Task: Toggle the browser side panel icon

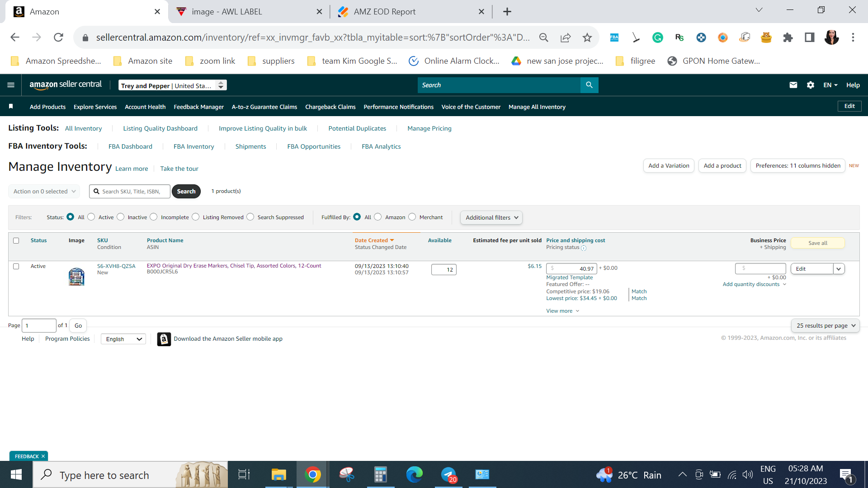Action: pos(810,38)
